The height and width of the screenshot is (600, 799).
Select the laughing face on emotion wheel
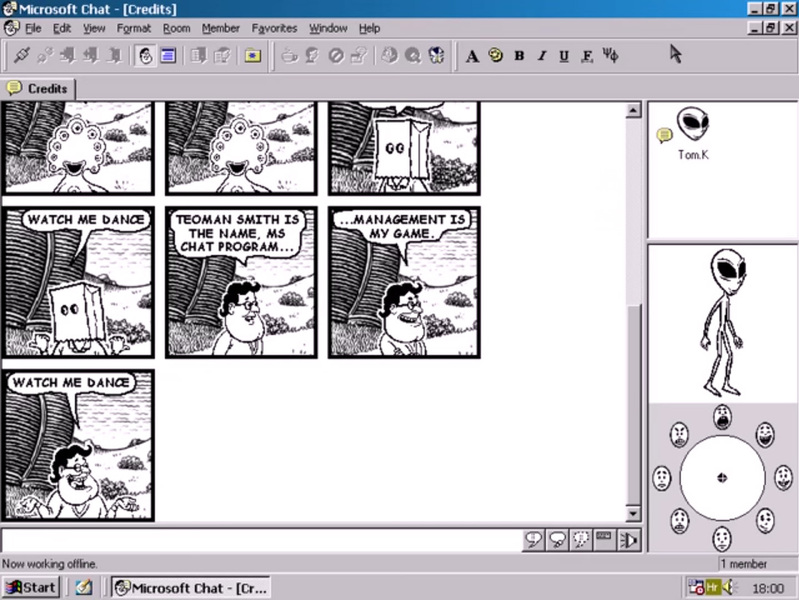(765, 435)
